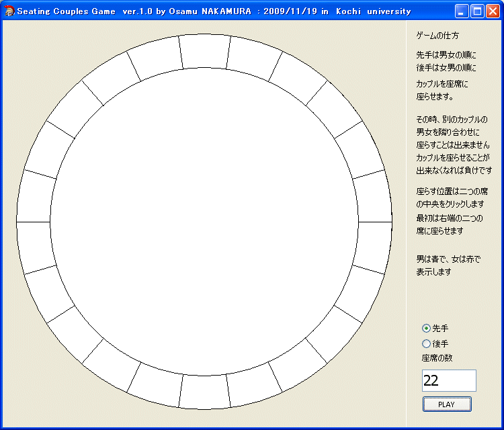Click the text 先手は男女の順に
This screenshot has width=504, height=430.
[446, 55]
